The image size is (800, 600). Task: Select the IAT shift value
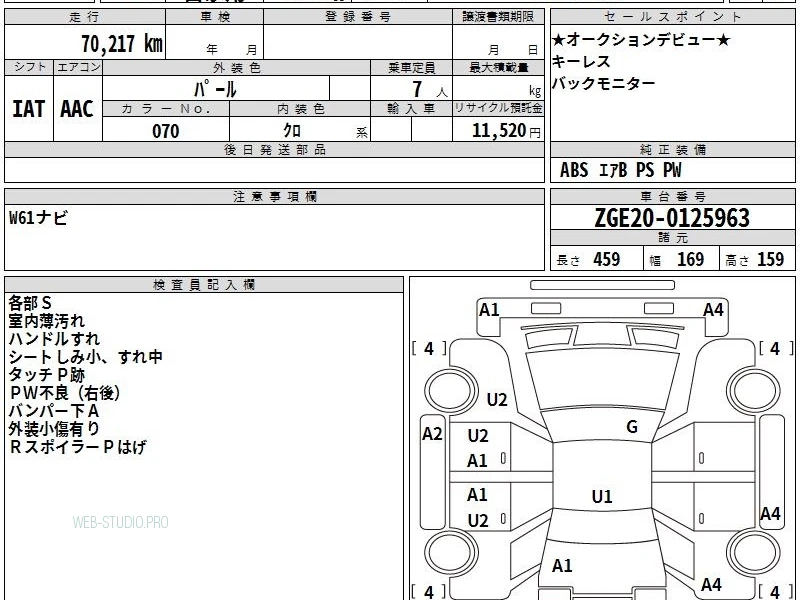click(29, 109)
